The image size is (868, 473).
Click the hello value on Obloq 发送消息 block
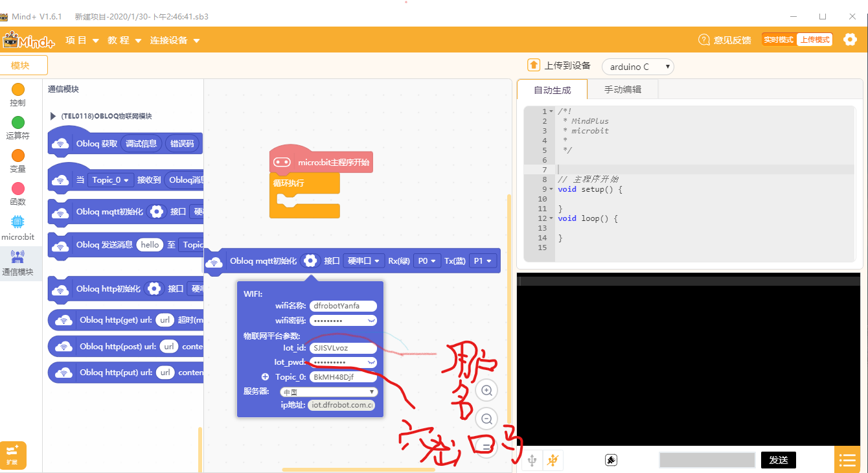coord(150,244)
